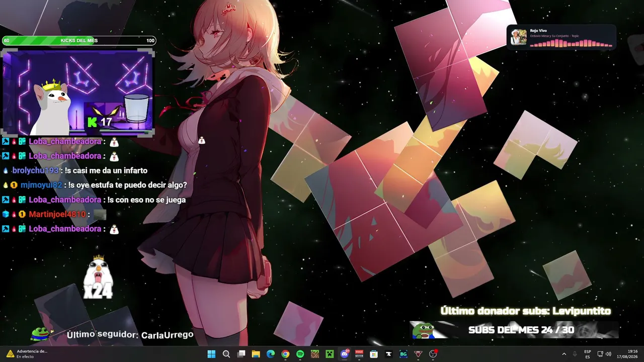Click the blue cube badge beside Martinjoel4810
This screenshot has height=362, width=644.
click(6, 214)
